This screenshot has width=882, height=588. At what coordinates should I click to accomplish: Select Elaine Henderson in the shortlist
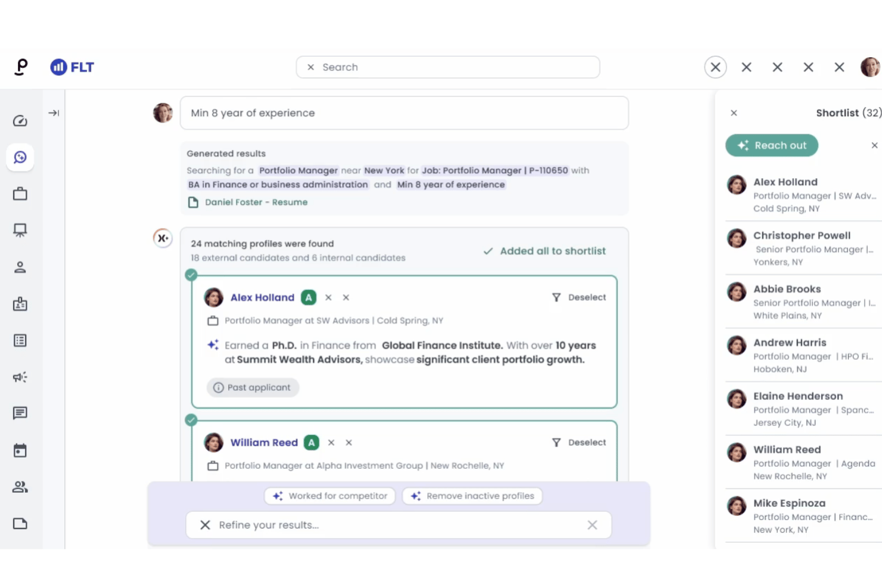click(803, 409)
